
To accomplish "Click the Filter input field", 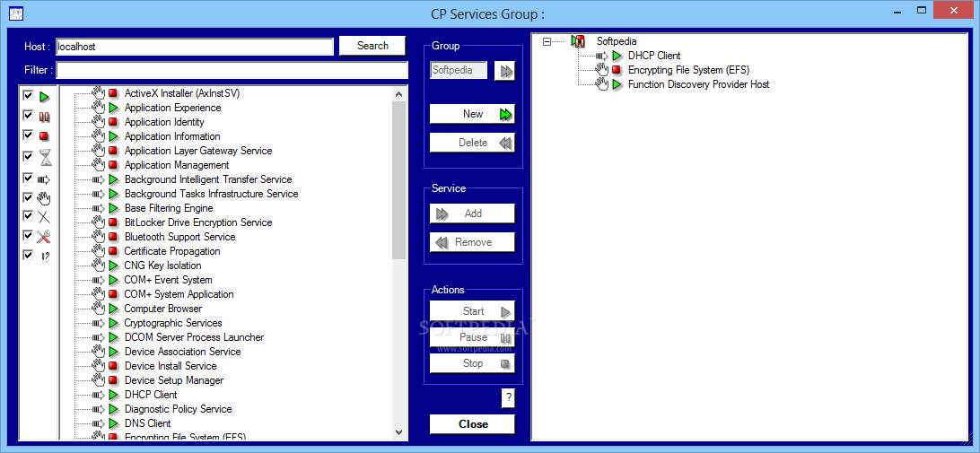I will pos(232,70).
